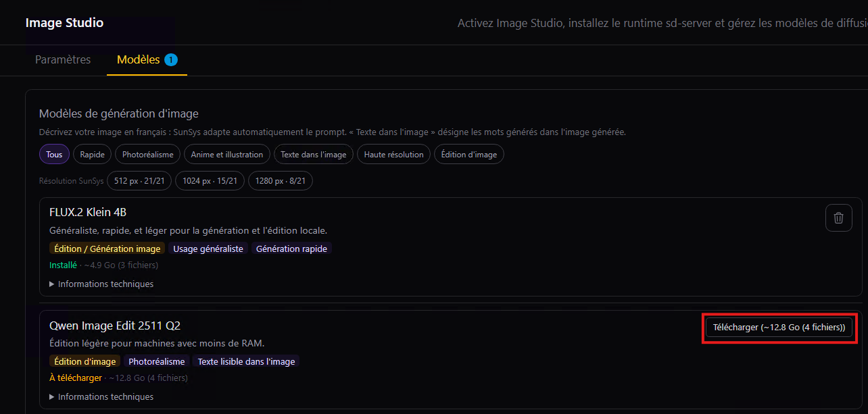Click the 'Édition légère pour machines' description
This screenshot has height=414, width=868.
[x=157, y=344]
